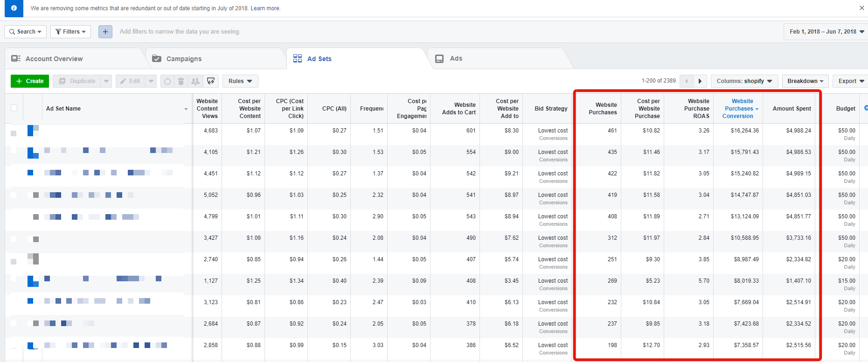
Task: Go to next page of ad sets
Action: click(700, 81)
